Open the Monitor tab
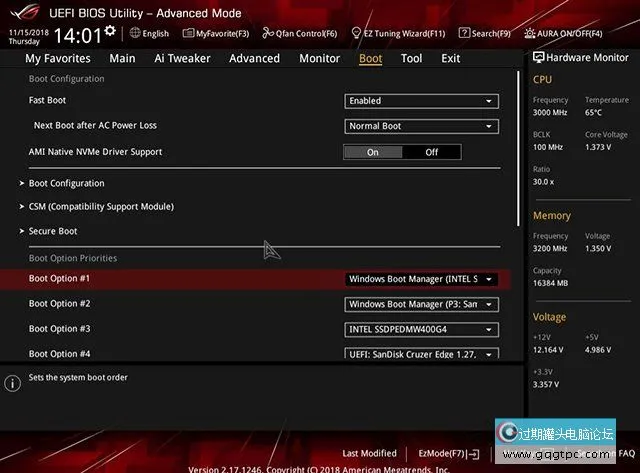 pyautogui.click(x=320, y=58)
